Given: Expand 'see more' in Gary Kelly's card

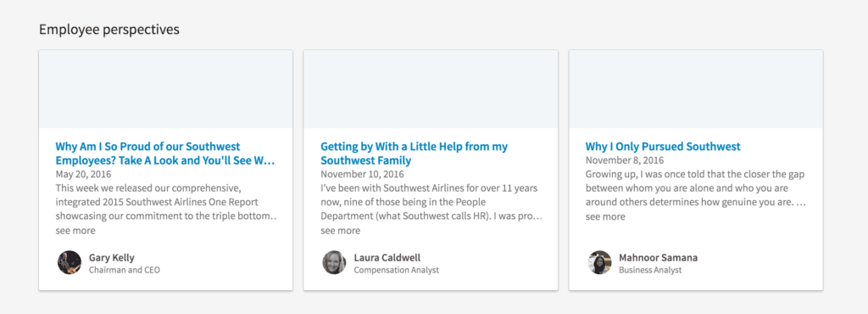Looking at the screenshot, I should pyautogui.click(x=75, y=230).
